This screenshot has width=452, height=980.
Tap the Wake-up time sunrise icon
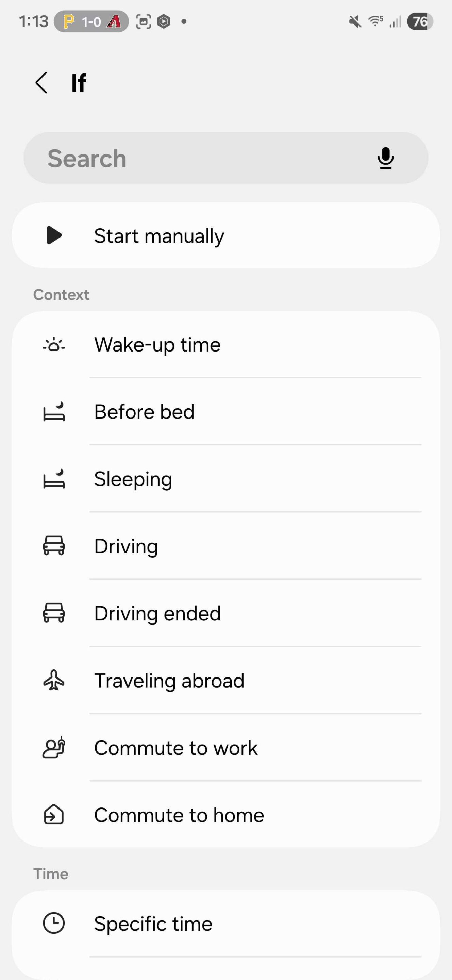[x=54, y=345]
